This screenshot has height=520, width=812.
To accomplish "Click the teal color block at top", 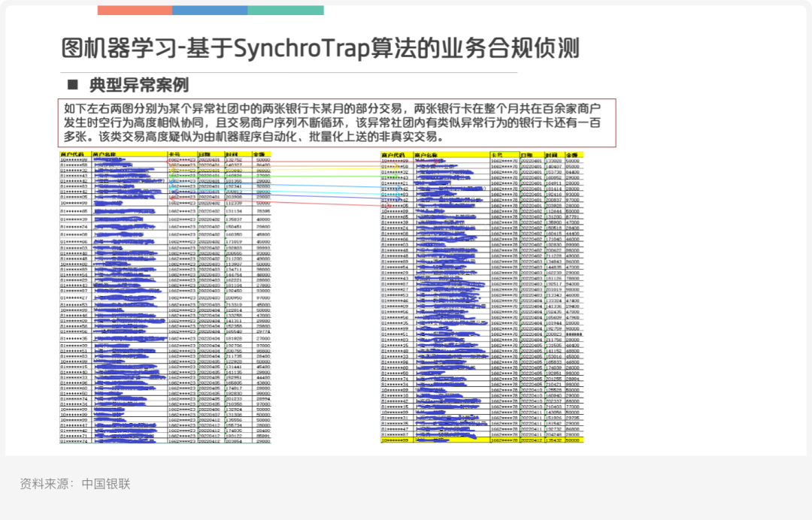I will tap(286, 11).
